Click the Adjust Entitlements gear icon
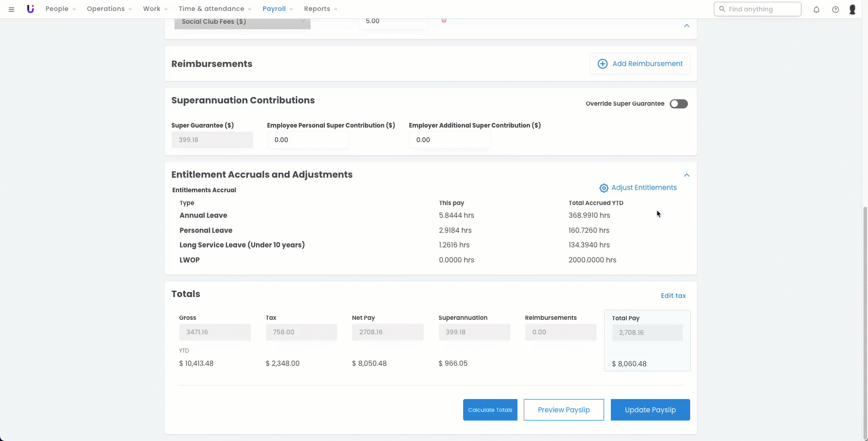The height and width of the screenshot is (441, 868). [604, 188]
